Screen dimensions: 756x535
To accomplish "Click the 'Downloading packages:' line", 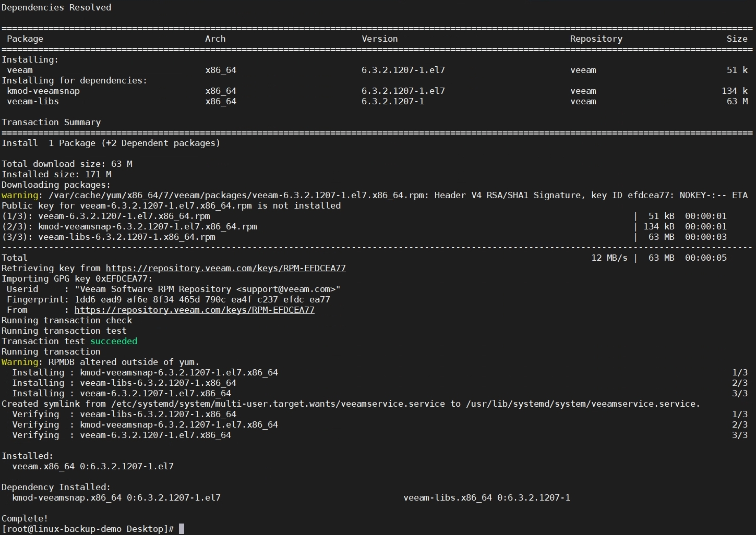I will (x=56, y=185).
